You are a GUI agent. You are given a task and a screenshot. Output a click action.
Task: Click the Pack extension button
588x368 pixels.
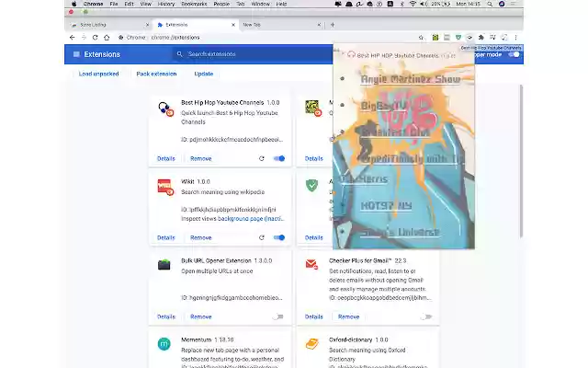point(156,74)
